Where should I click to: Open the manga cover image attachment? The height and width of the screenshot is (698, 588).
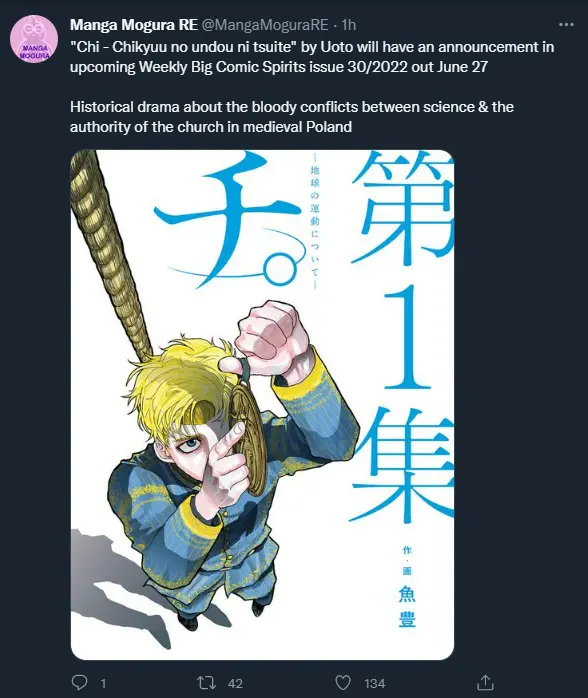click(262, 405)
